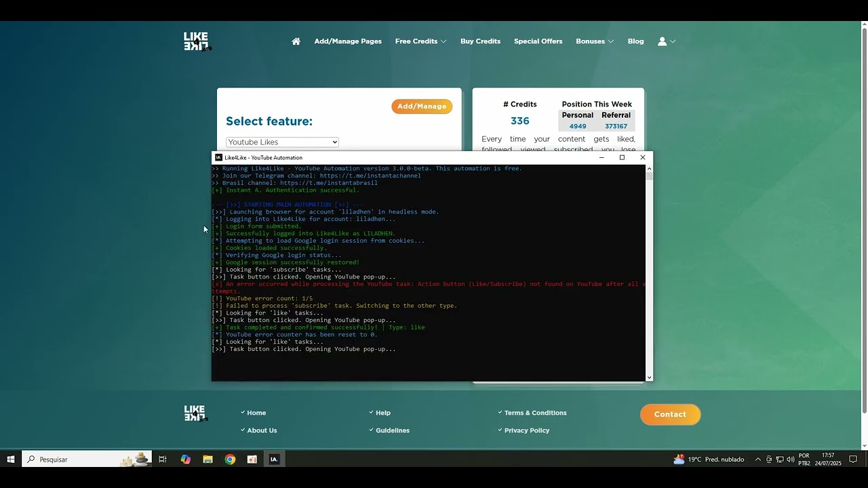Click the 'Google session successfully restored!' line

click(285, 262)
